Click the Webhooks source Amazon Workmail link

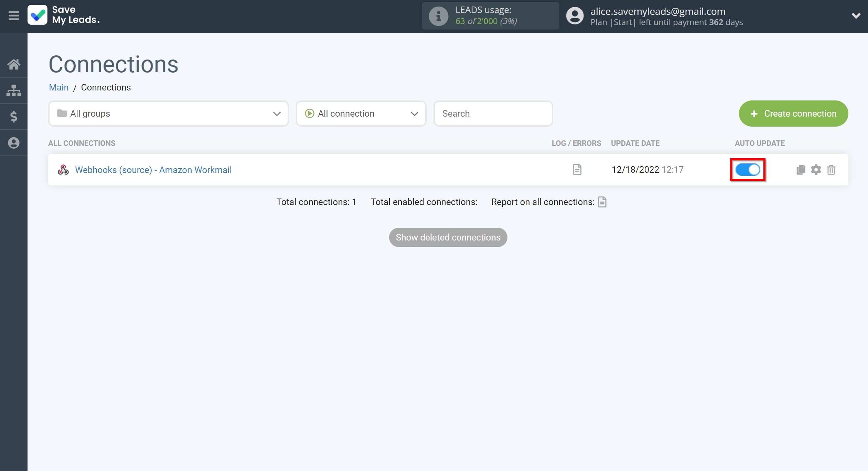(153, 170)
